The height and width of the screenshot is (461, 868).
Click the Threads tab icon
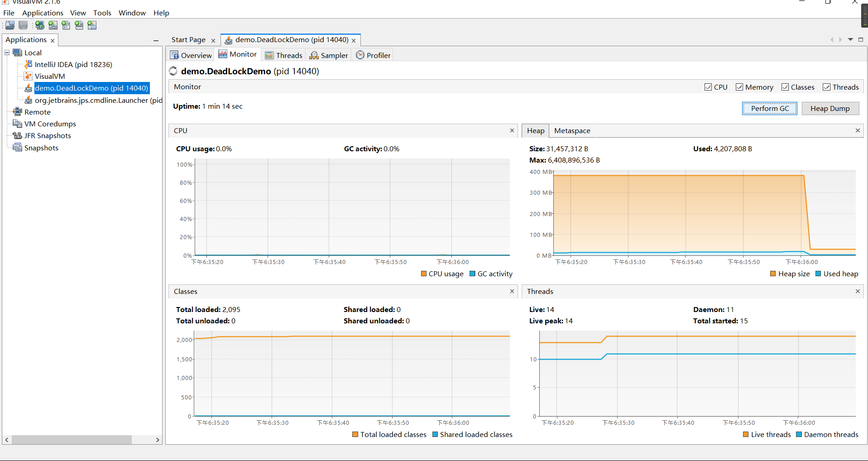point(269,55)
